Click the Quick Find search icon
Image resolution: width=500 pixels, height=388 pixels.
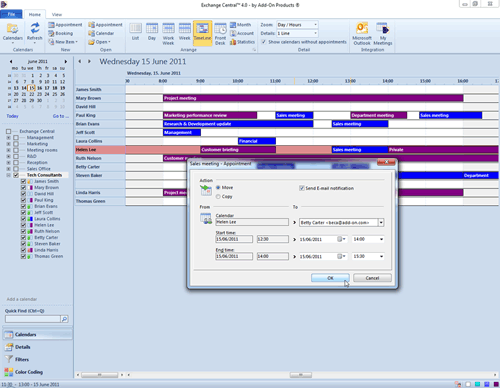tap(64, 319)
